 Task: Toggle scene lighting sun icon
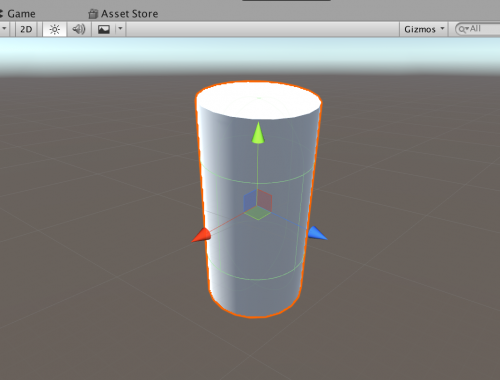point(55,29)
